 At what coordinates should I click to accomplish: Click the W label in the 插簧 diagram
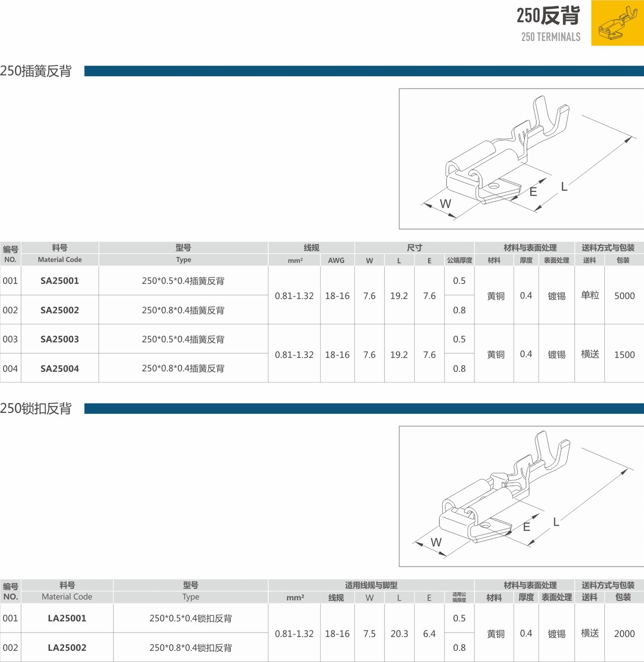[445, 204]
